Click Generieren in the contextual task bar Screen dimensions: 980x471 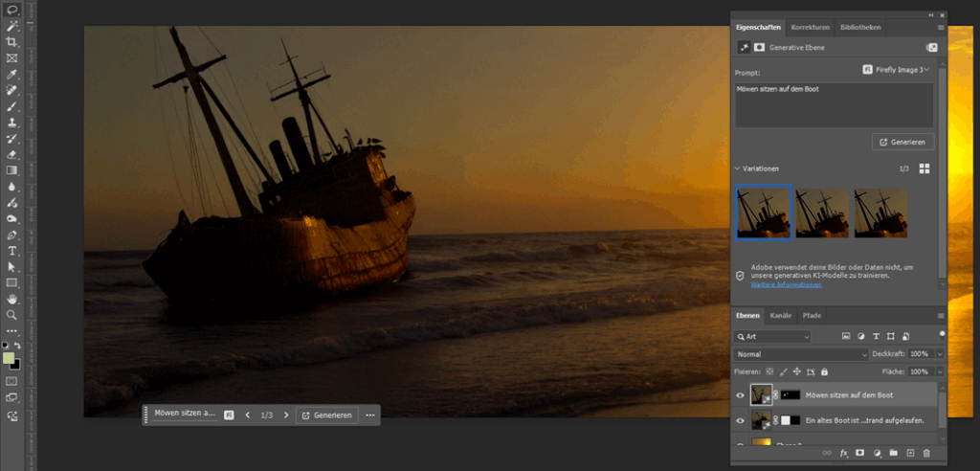pyautogui.click(x=327, y=415)
